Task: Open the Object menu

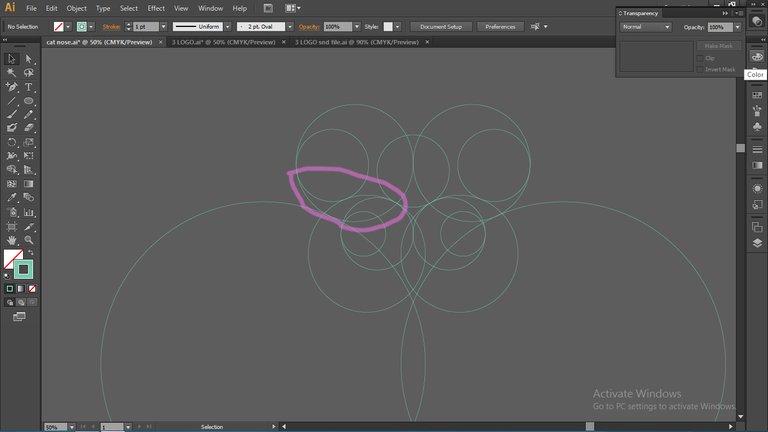Action: coord(76,8)
